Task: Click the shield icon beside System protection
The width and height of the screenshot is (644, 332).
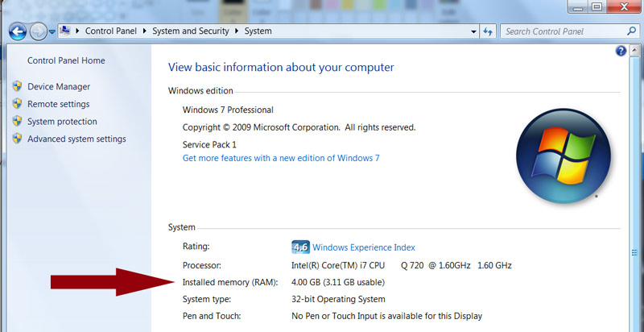Action: tap(17, 121)
